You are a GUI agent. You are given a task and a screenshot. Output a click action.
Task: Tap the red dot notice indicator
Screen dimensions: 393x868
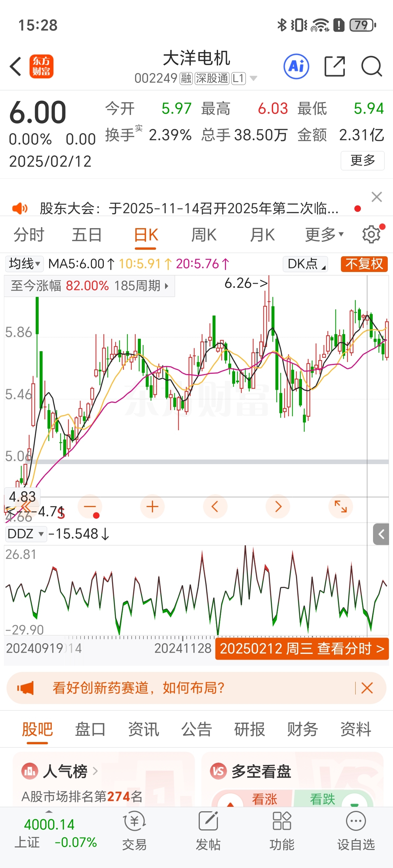[x=358, y=209]
